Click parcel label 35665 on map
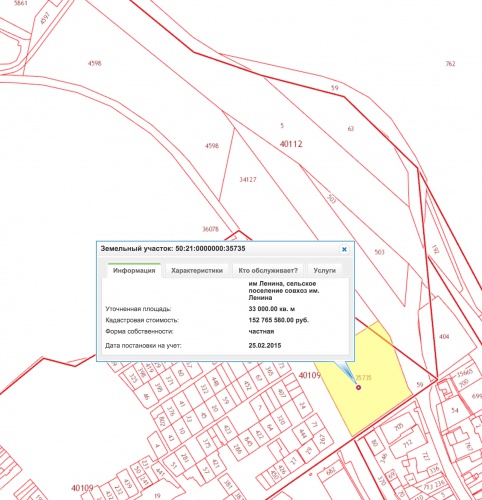Viewport: 482px width, 500px height. tap(465, 373)
